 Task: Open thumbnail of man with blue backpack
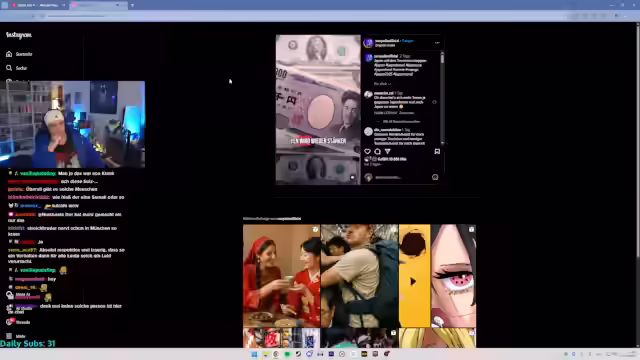(x=360, y=276)
